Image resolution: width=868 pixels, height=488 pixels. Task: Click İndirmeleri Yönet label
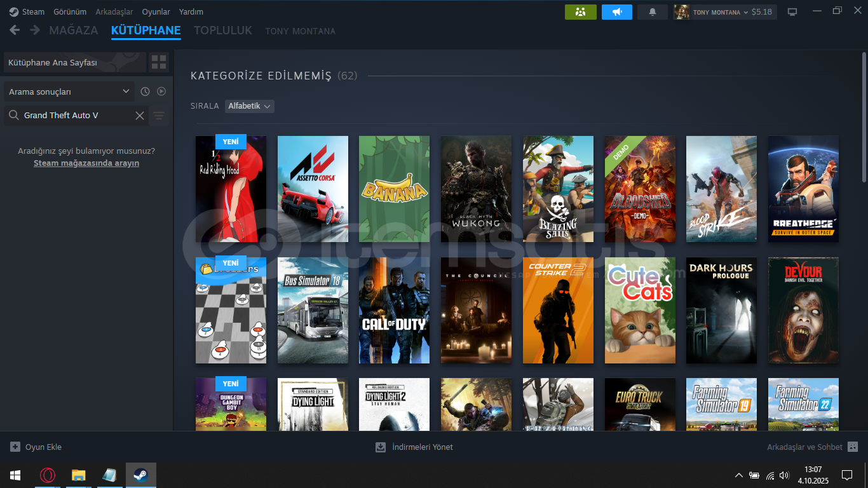(x=423, y=447)
